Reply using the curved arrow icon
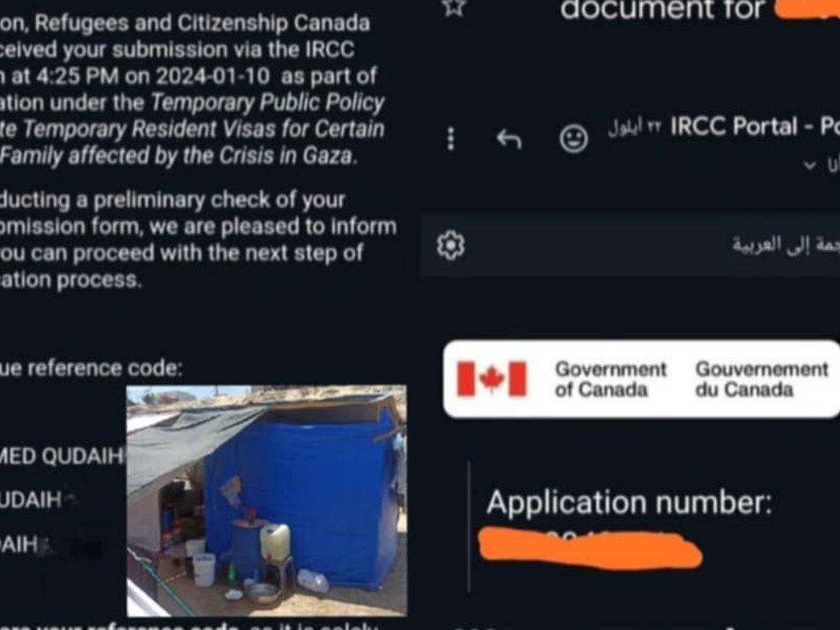840x630 pixels. [x=509, y=140]
